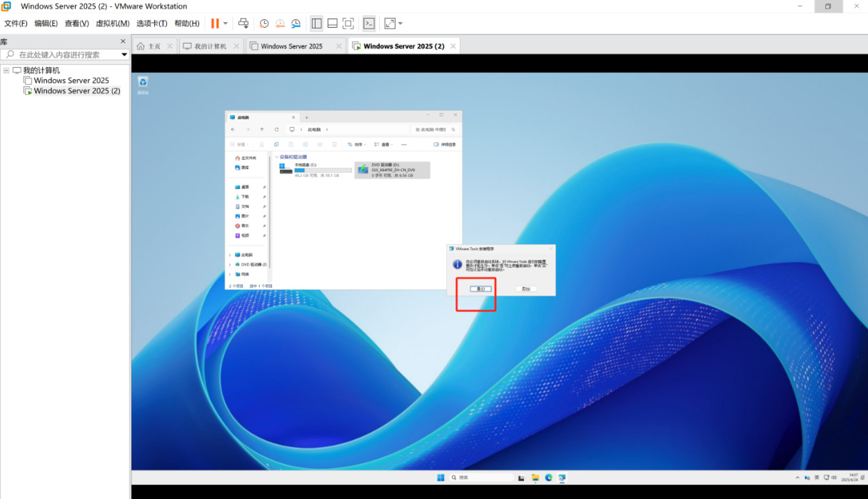Launch Microsoft Edge from the guest taskbar
Viewport: 868px width, 499px height.
[549, 477]
